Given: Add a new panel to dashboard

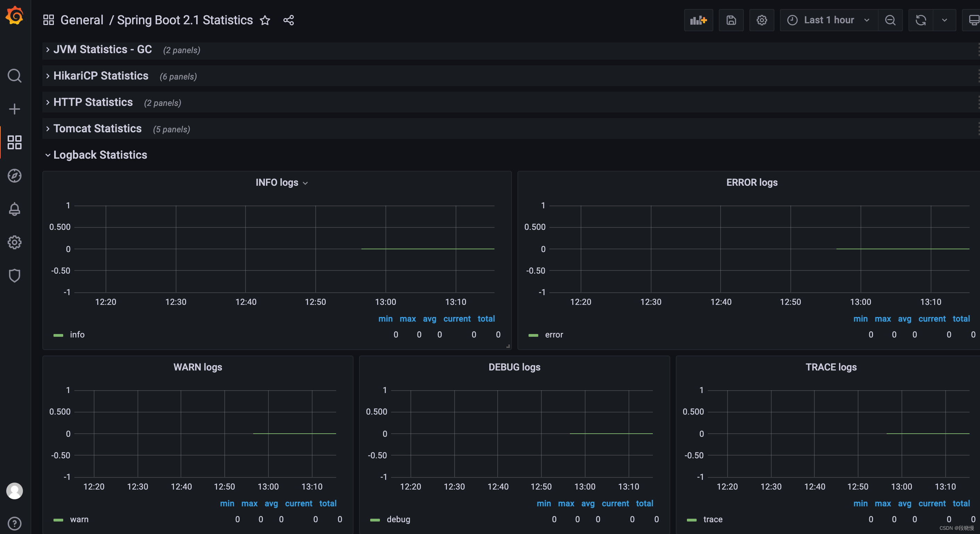Looking at the screenshot, I should [x=698, y=20].
